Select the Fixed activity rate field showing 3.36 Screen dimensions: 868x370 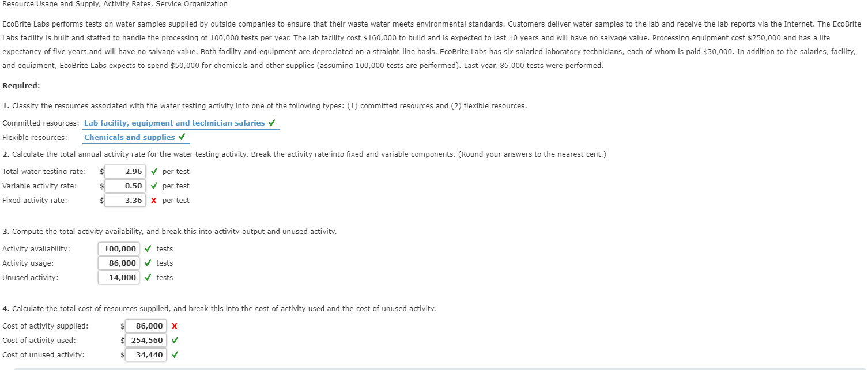point(124,200)
